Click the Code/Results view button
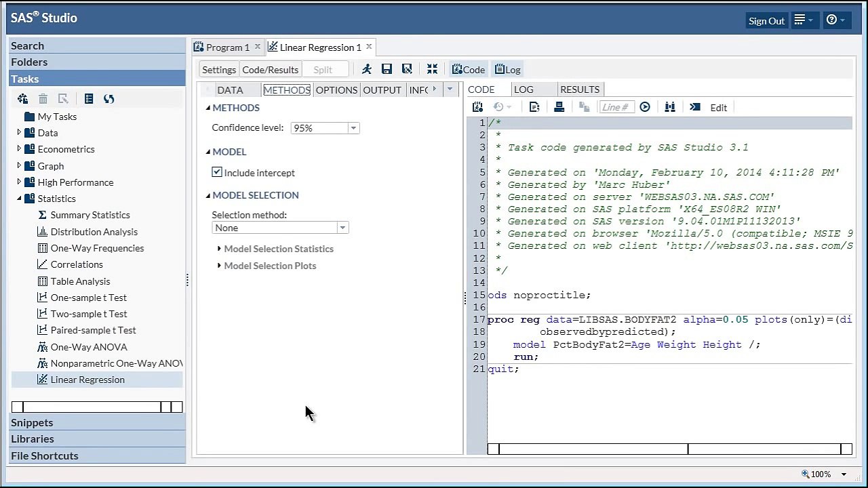Screen dimensions: 868x488 270,69
